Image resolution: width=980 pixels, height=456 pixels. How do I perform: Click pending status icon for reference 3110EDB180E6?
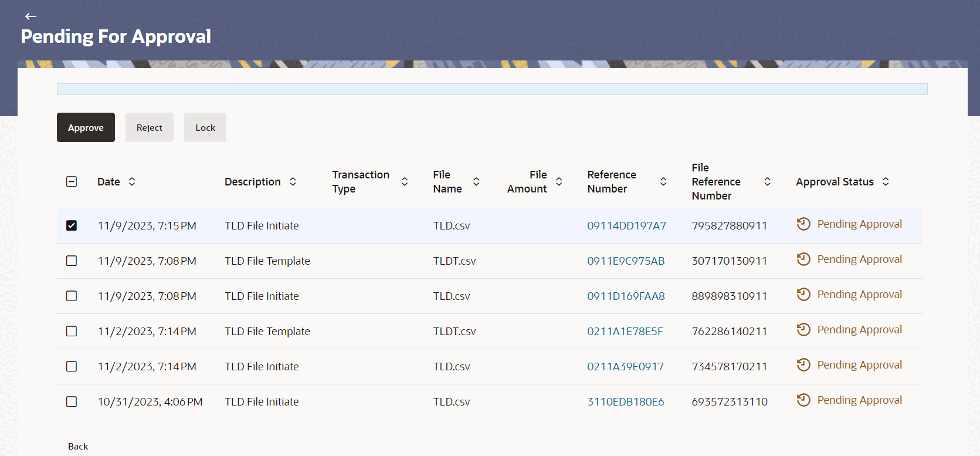pos(803,400)
